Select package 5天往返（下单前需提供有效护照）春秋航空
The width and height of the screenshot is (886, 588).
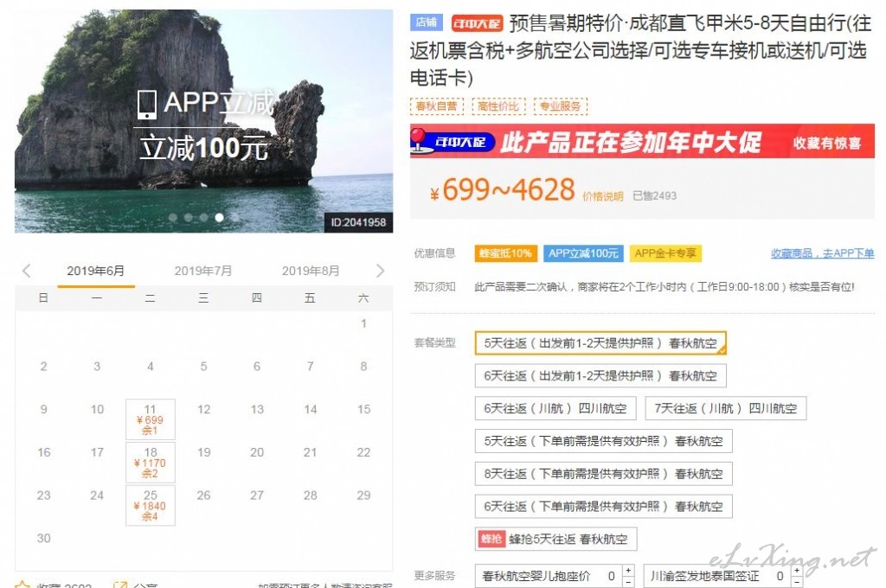click(603, 441)
